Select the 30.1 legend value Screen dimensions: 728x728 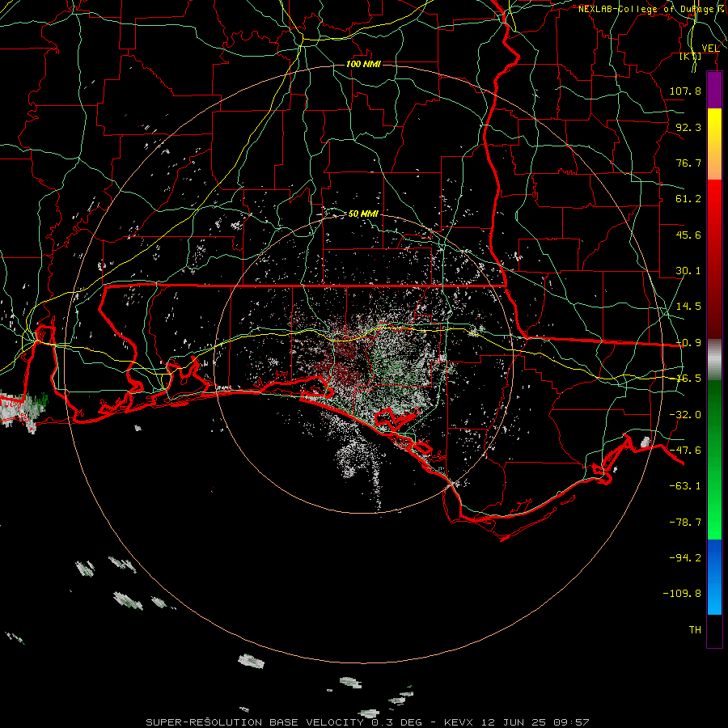688,271
